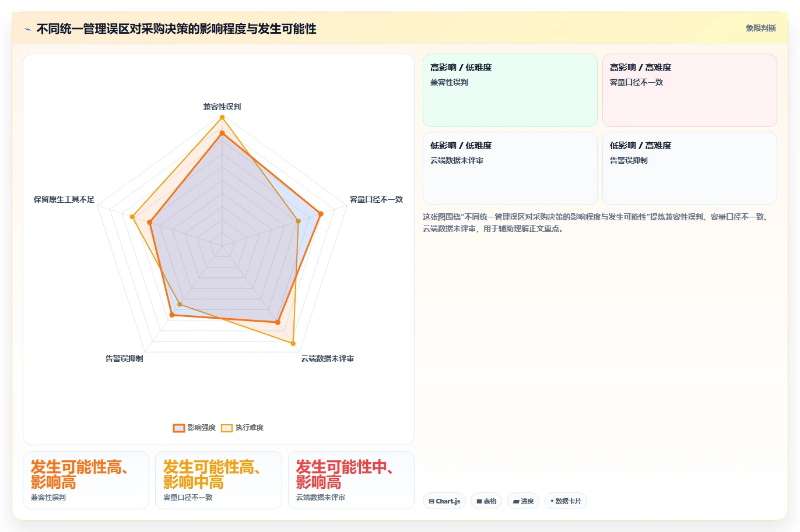Click 告警误抑制 text in low-impact high-difficulty card
Viewport: 800px width, 532px height.
629,160
